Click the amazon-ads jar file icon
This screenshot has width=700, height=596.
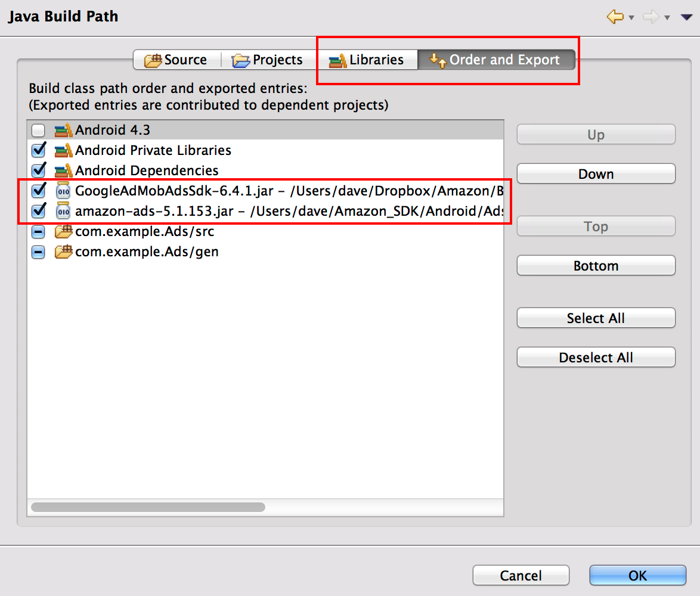[63, 210]
